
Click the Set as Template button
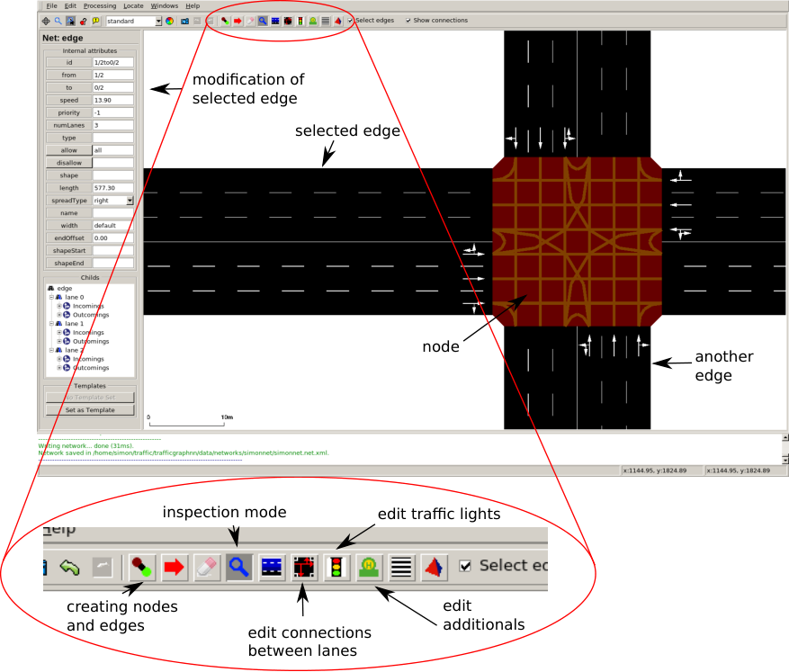point(90,410)
